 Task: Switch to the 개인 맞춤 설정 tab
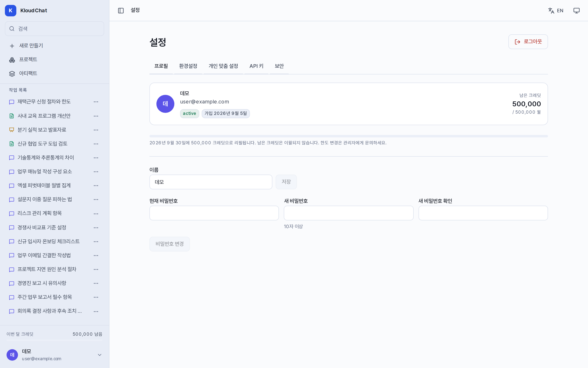[x=223, y=66]
